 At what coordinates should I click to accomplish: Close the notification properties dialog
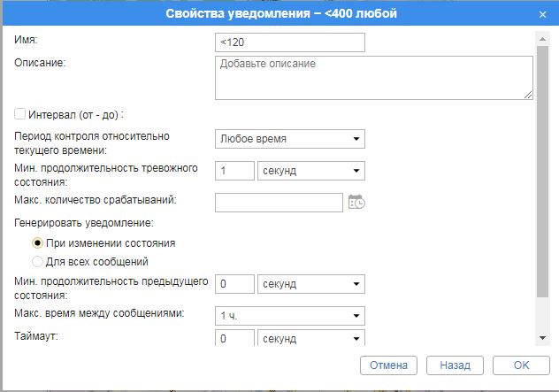coord(542,14)
